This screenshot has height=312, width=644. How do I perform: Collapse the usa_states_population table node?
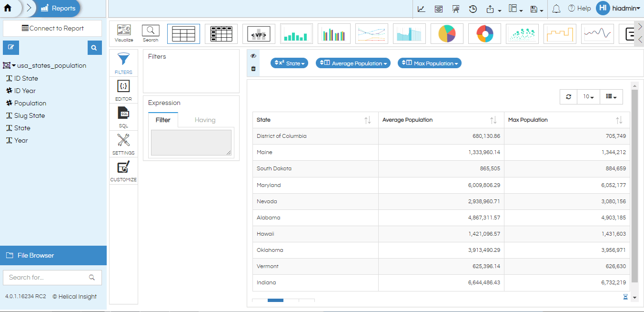click(x=14, y=65)
